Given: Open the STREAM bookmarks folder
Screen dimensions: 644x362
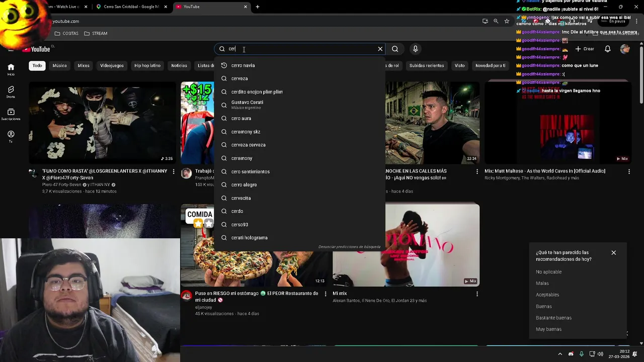Looking at the screenshot, I should pos(96,33).
